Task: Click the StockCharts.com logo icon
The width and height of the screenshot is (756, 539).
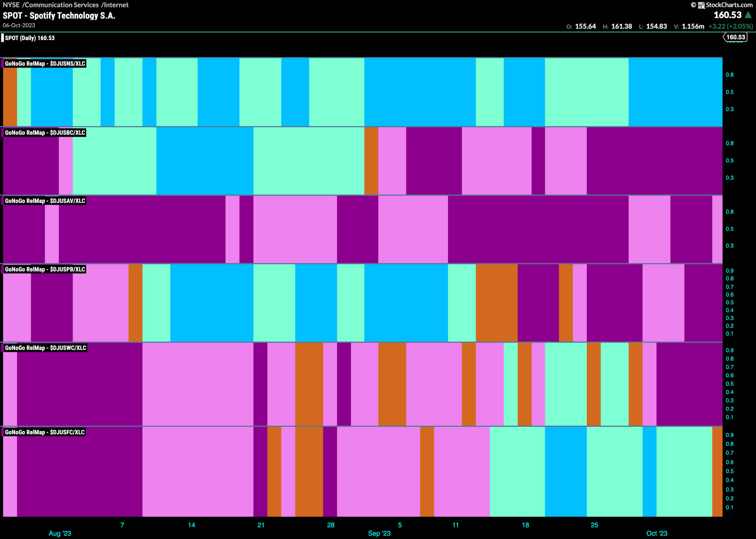Action: tap(701, 5)
